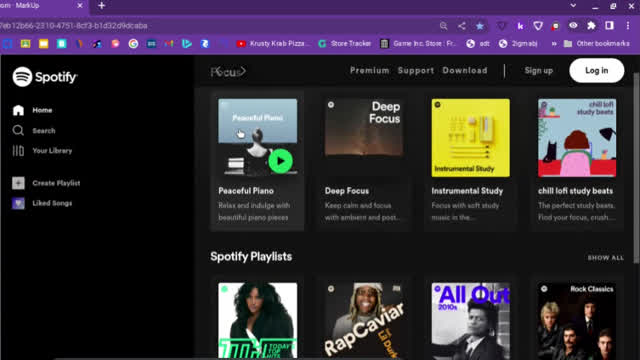Click the Focus heading in the top bar
This screenshot has width=640, height=360.
(x=228, y=72)
